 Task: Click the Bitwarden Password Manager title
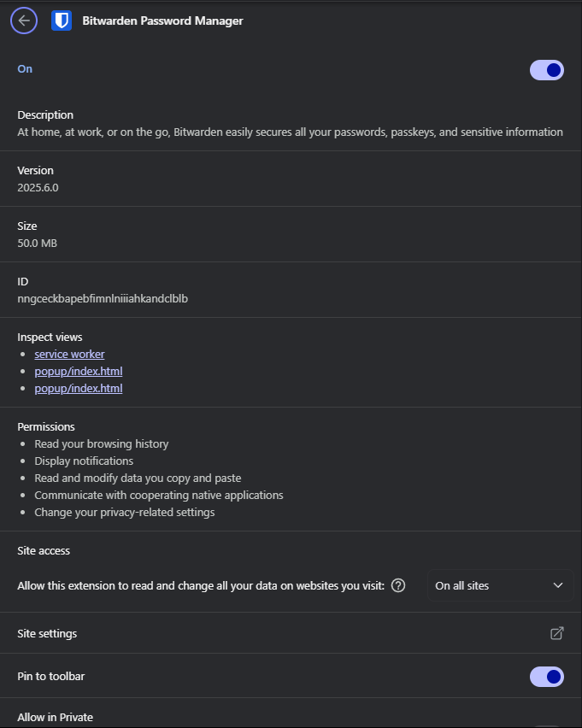pos(162,21)
